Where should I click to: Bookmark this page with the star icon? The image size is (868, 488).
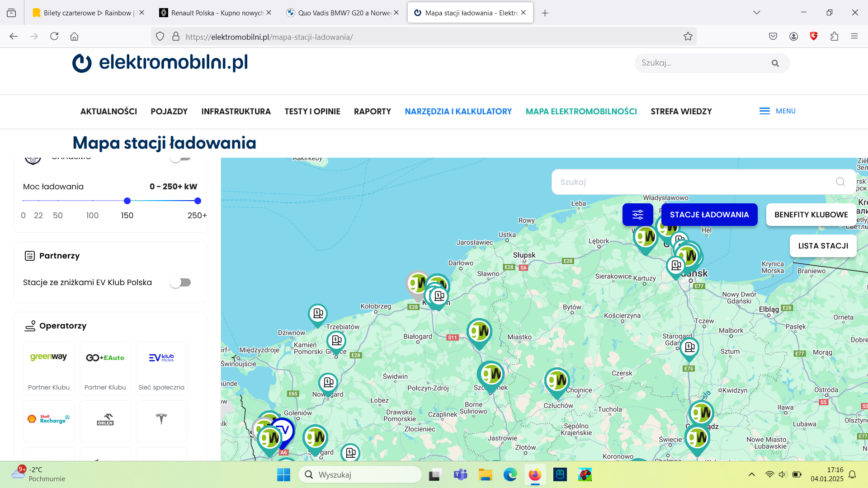tap(688, 37)
